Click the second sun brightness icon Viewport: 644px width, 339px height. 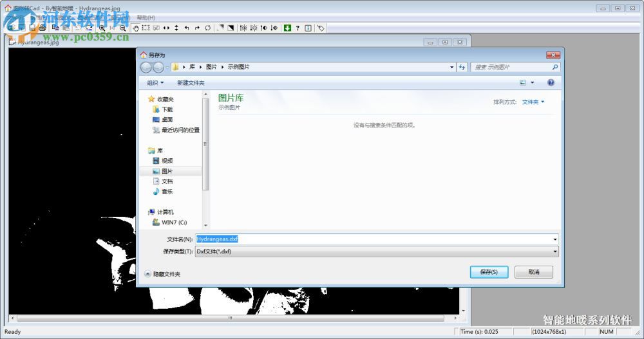254,28
